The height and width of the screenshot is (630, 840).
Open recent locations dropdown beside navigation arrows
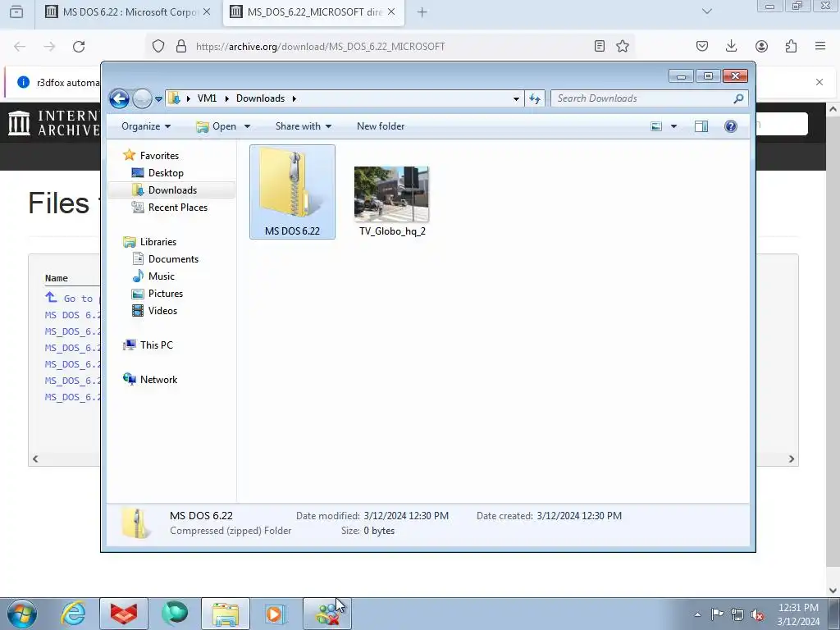pos(158,99)
